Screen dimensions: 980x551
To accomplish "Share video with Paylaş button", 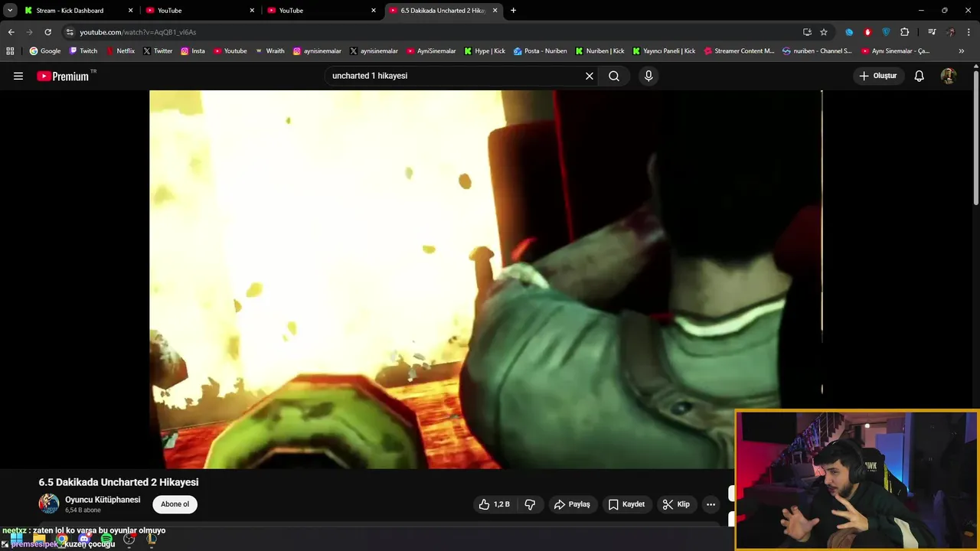I will coord(572,504).
